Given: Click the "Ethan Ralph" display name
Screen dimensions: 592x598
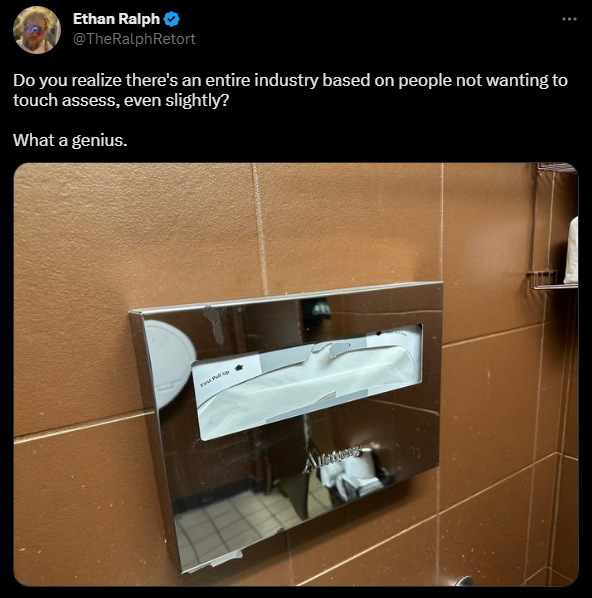Looking at the screenshot, I should pos(116,19).
